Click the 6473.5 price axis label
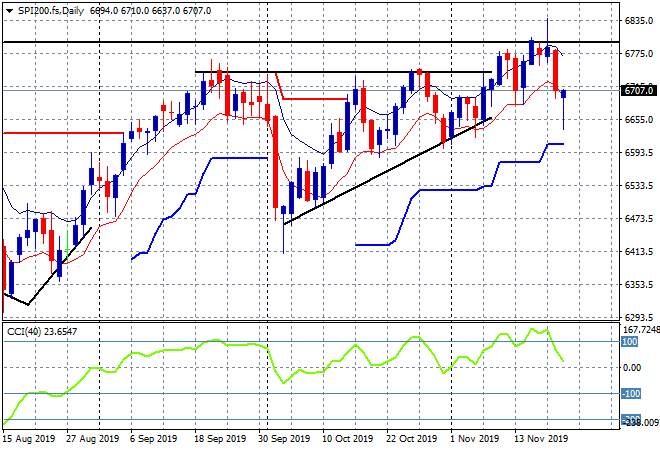The image size is (660, 450). [x=639, y=218]
